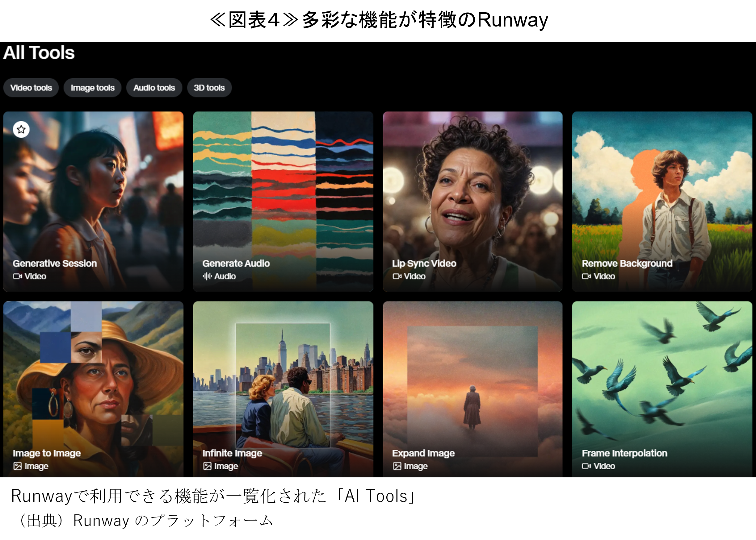Click the 'Audio' label under Generate Audio
Image resolution: width=756 pixels, height=540 pixels.
point(225,276)
